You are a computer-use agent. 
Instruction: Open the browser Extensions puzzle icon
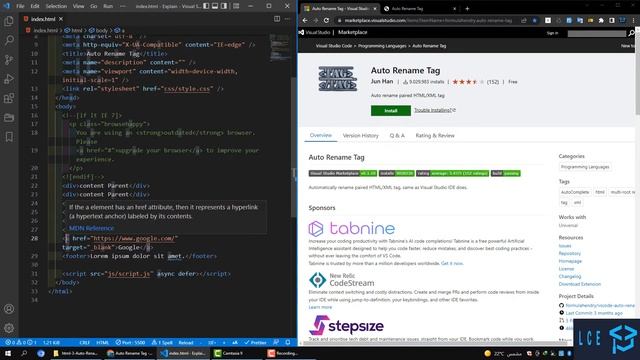point(601,20)
